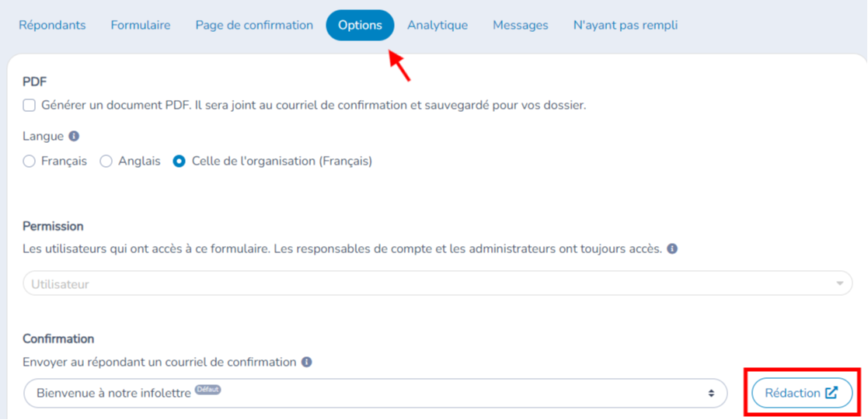Screen dimensions: 868x420
Task: Switch to the Répondants tab
Action: (53, 26)
